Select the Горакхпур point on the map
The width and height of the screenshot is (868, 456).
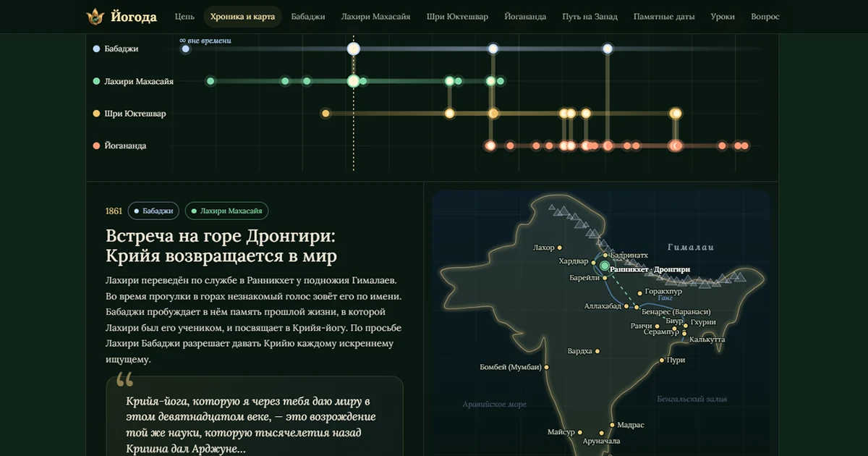point(639,293)
